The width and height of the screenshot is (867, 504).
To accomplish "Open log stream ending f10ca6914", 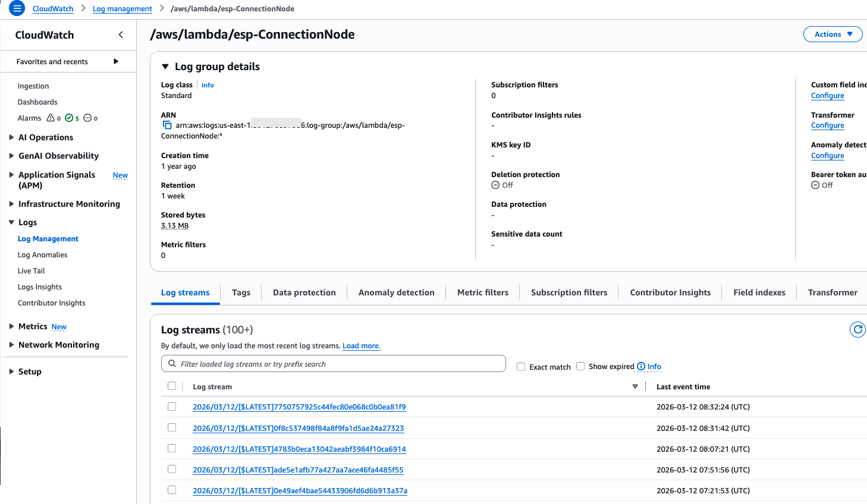I will 299,449.
